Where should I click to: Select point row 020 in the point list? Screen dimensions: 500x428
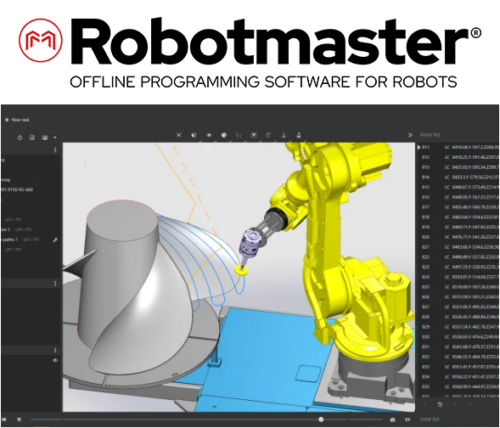point(459,237)
